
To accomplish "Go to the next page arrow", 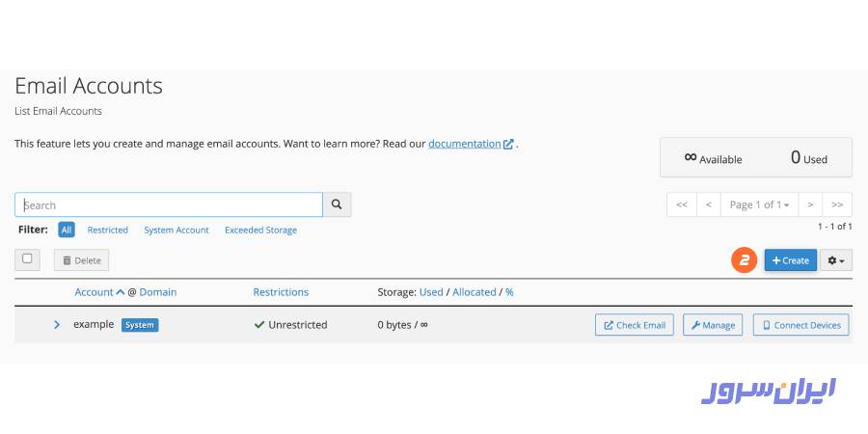I will [x=810, y=204].
